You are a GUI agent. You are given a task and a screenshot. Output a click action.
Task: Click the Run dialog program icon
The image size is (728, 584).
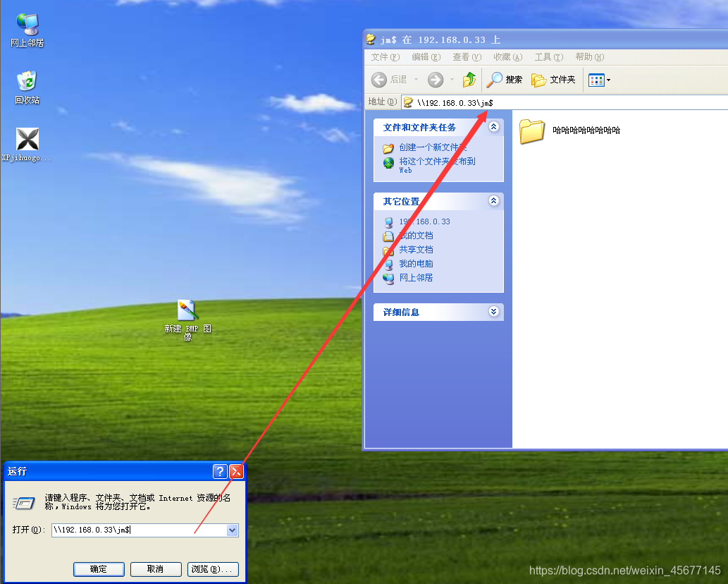(24, 503)
